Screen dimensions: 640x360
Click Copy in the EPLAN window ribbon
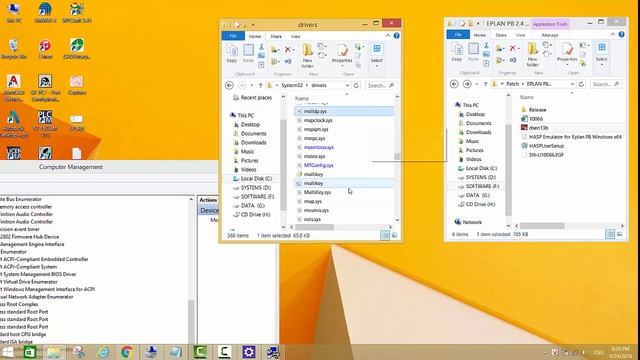pyautogui.click(x=457, y=52)
